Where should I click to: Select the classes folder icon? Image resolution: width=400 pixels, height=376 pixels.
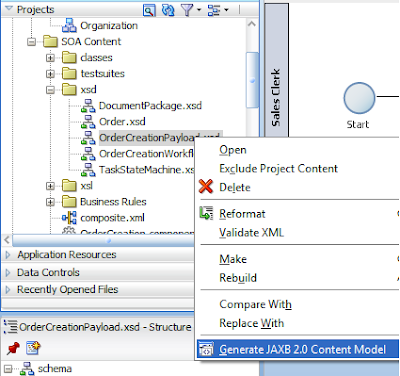click(69, 58)
